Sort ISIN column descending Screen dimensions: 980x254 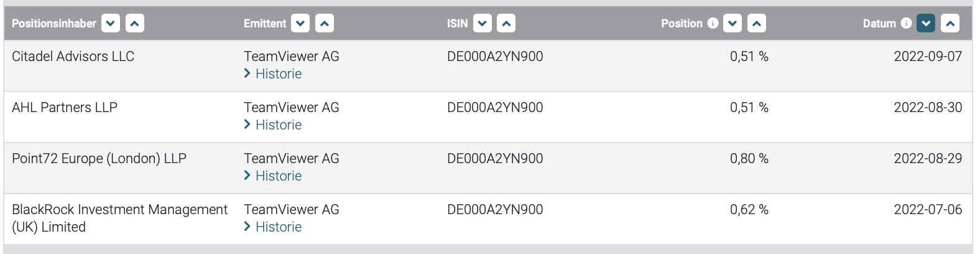pos(483,24)
